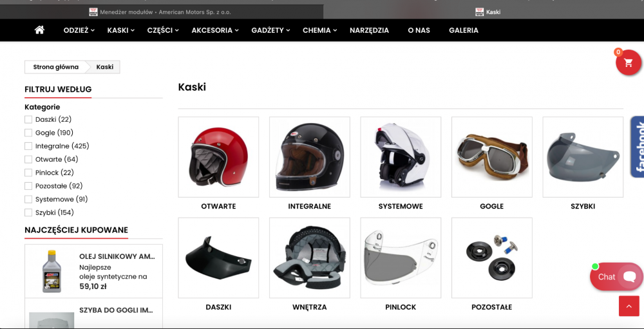Open the shopping cart icon
This screenshot has height=329, width=644.
point(628,63)
